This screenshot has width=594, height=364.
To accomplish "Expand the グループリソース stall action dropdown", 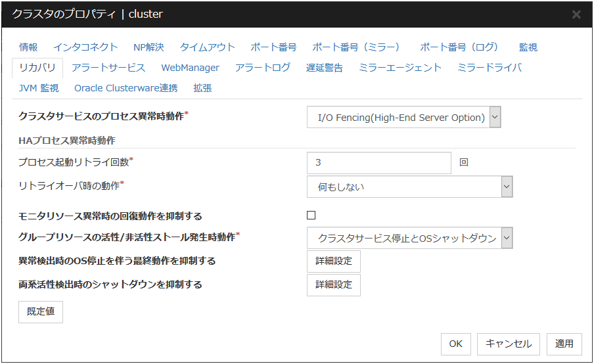I will tap(409, 238).
